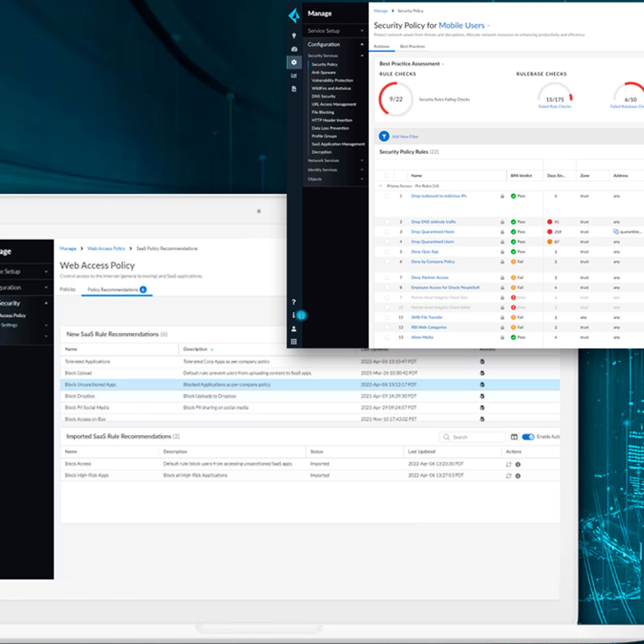This screenshot has width=644, height=644.
Task: Click the Prisma Access logo in Manage window
Action: tap(294, 15)
